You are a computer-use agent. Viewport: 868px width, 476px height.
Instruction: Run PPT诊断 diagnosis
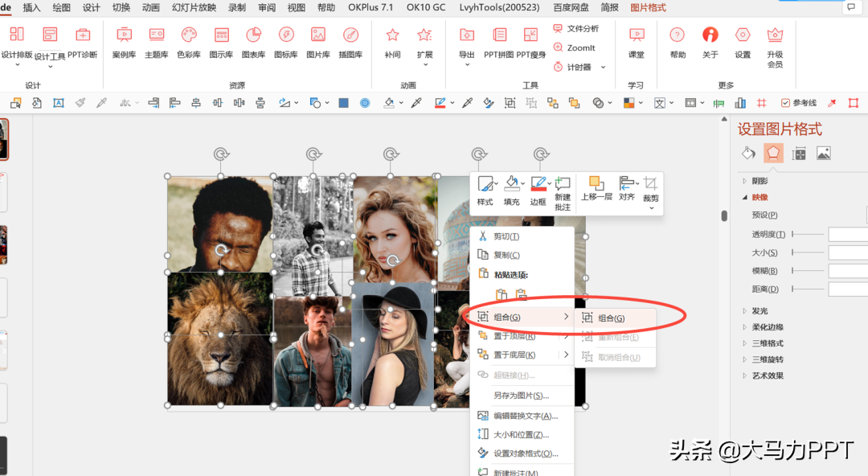tap(83, 43)
